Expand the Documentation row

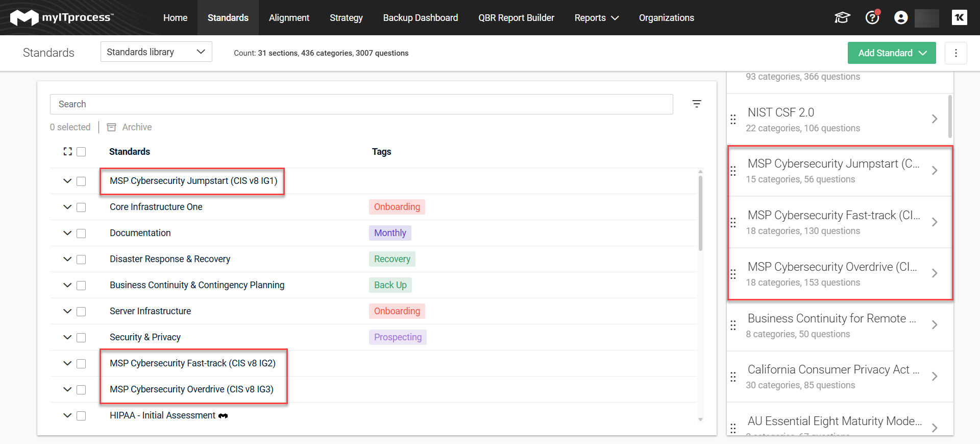[67, 233]
